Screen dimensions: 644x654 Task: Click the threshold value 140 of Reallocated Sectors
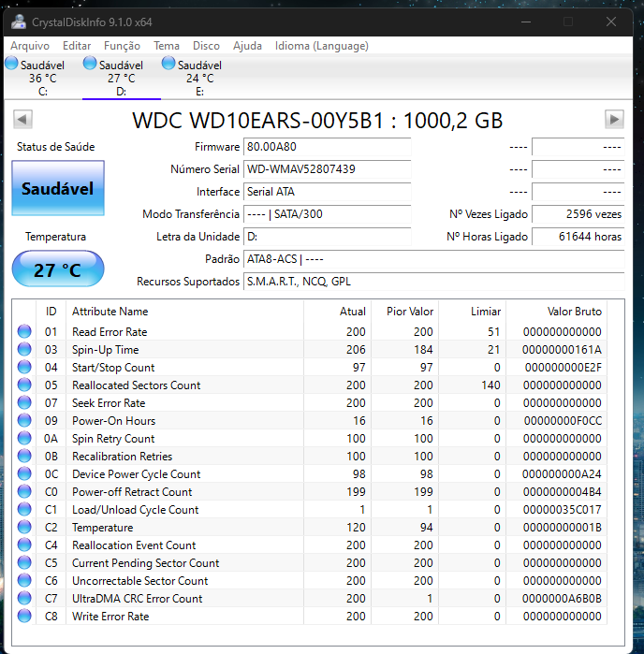point(490,385)
